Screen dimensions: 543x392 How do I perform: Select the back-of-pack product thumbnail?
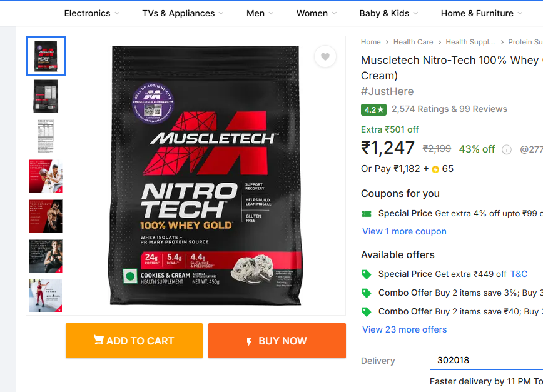(x=46, y=96)
